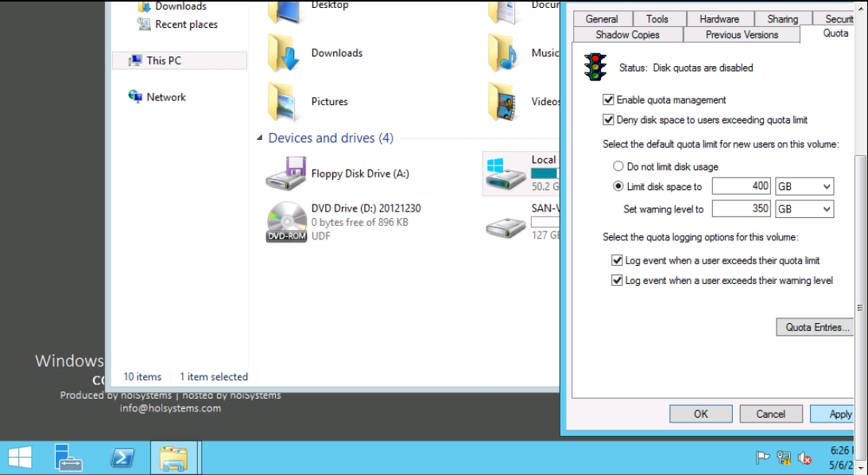Collapse the Devices and drives section
The image size is (868, 475).
coord(260,138)
